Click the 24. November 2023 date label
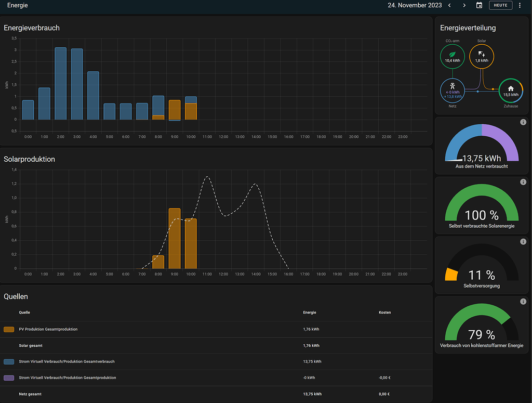Image resolution: width=532 pixels, height=403 pixels. coord(415,5)
